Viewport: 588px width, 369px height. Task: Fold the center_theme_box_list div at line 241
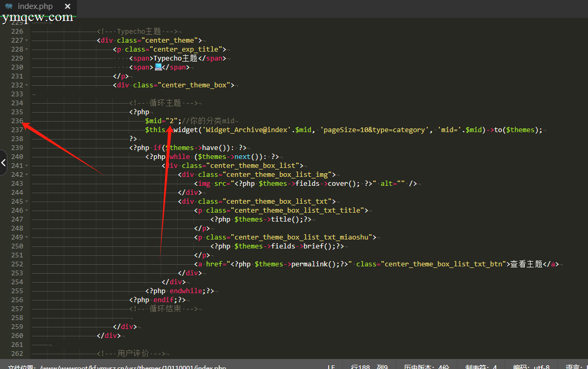click(x=27, y=166)
